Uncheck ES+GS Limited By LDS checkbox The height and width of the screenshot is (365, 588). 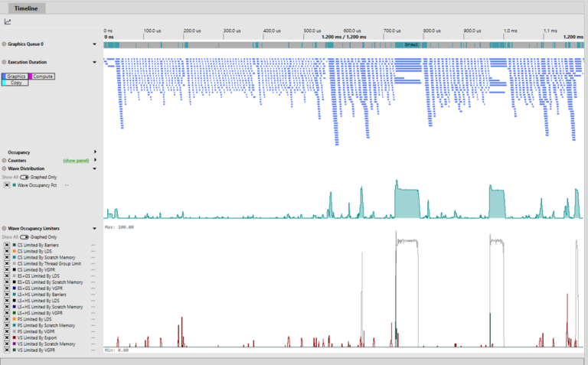click(x=7, y=275)
